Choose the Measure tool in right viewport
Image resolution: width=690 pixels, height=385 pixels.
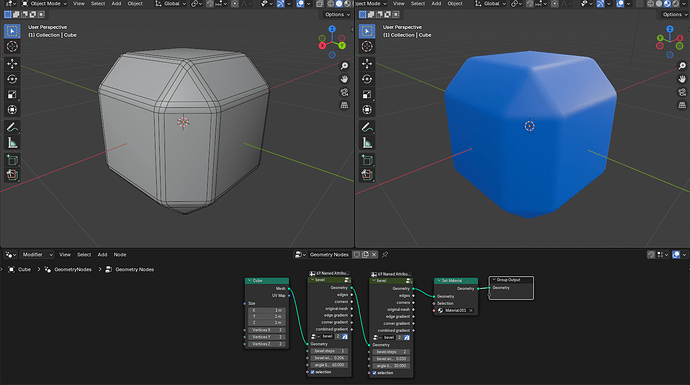(367, 143)
